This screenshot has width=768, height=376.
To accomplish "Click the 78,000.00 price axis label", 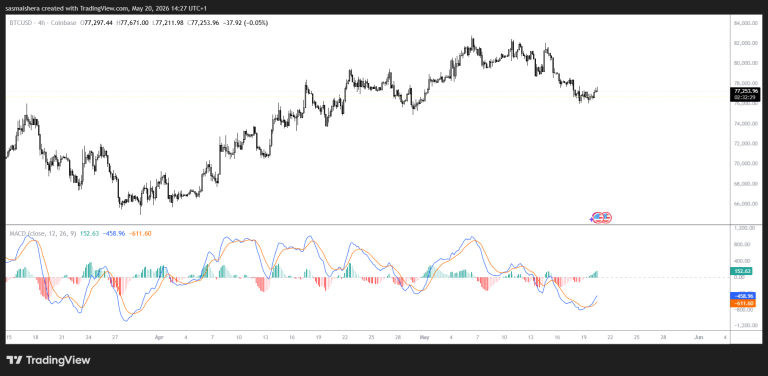I will tap(746, 83).
